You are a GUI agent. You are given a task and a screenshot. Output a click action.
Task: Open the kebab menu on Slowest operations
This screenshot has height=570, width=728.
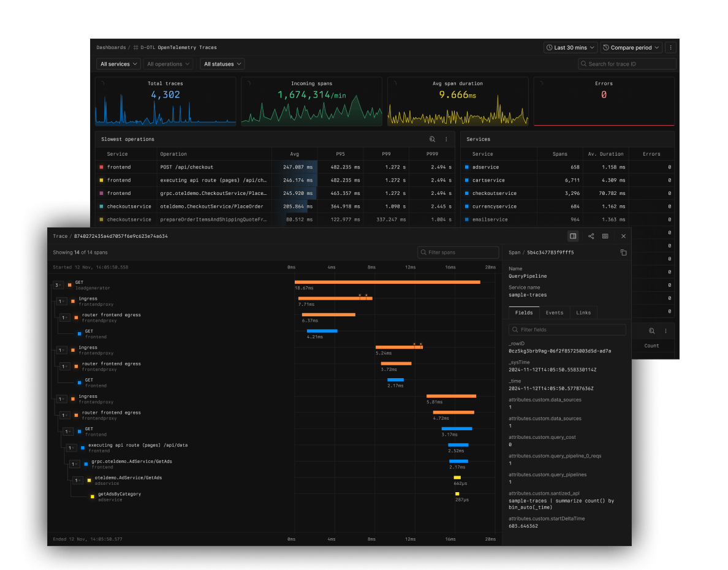pos(446,139)
